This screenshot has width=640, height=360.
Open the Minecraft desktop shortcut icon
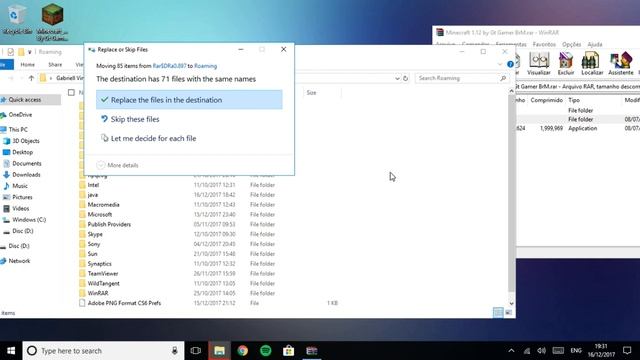point(52,22)
